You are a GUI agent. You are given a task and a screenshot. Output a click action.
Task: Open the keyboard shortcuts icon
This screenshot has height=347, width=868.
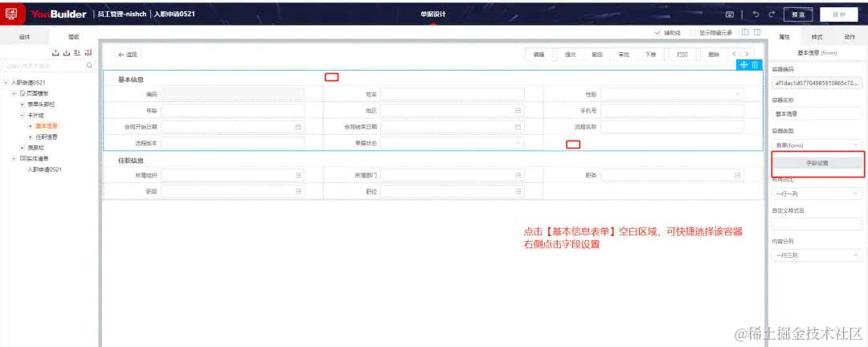[730, 14]
